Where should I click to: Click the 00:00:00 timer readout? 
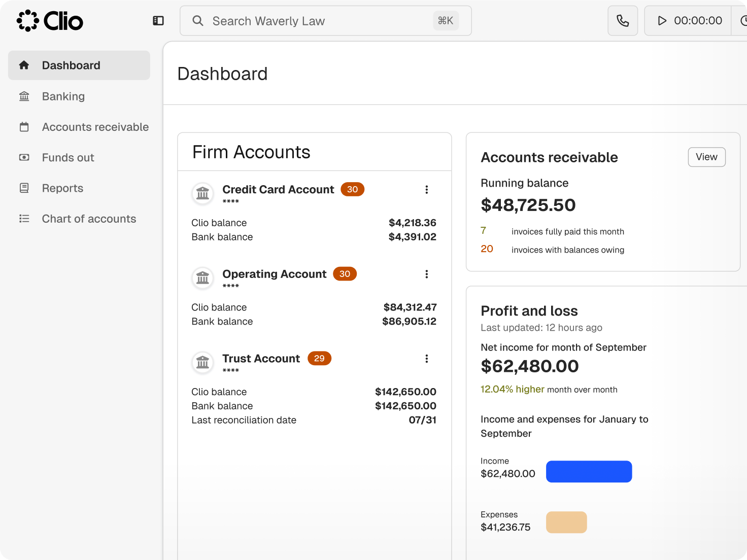click(698, 21)
